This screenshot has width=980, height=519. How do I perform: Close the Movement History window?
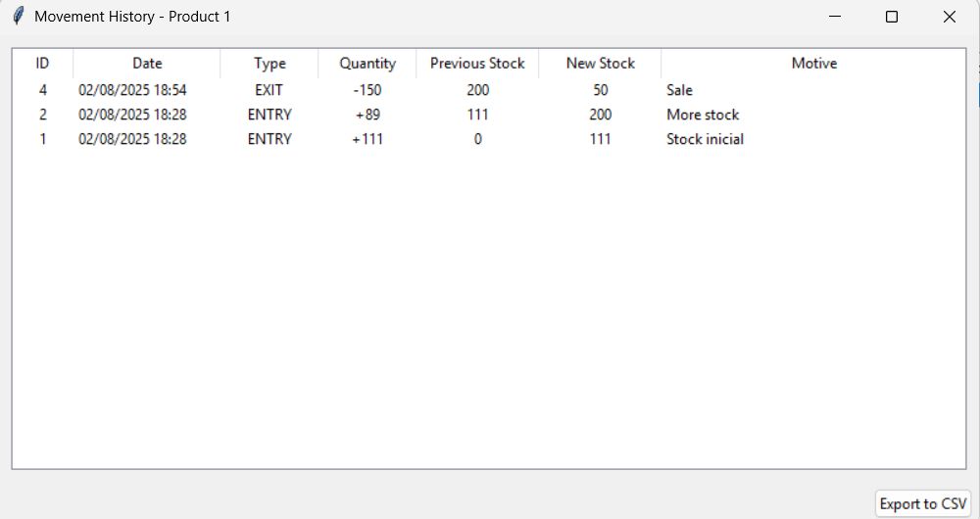949,17
